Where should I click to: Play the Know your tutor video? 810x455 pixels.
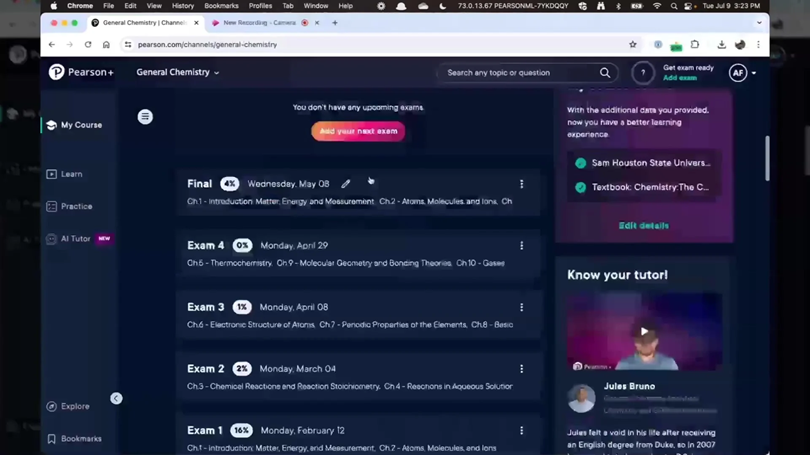click(x=644, y=331)
